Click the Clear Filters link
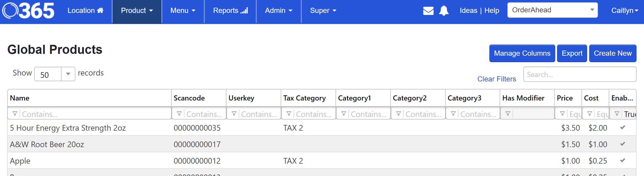This screenshot has width=644, height=176. 496,79
